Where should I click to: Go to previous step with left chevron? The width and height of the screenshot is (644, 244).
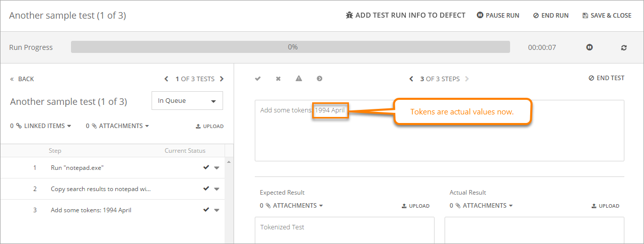pyautogui.click(x=411, y=79)
